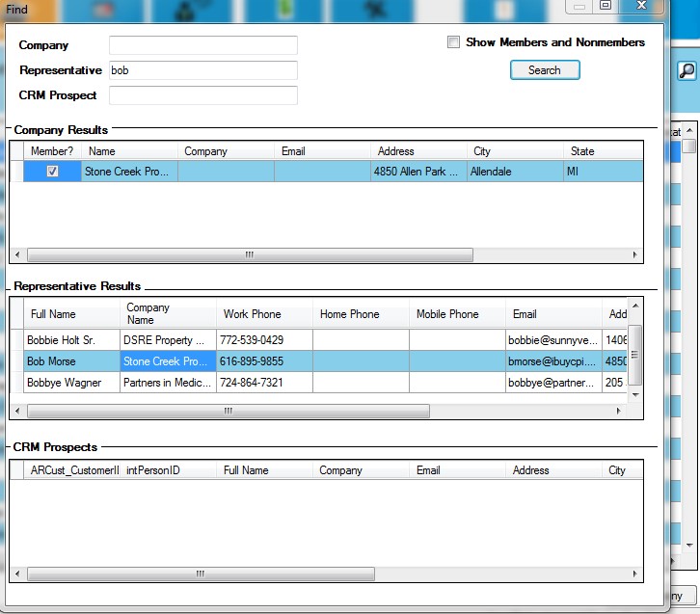Click the ARCust_CustomerII column header
The image size is (700, 614).
pyautogui.click(x=71, y=470)
